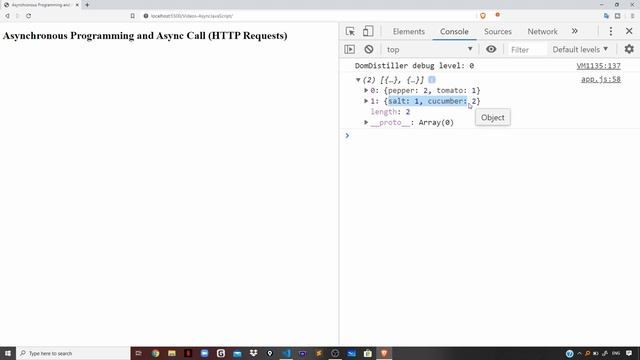The width and height of the screenshot is (640, 360).
Task: Reload the page
Action: [29, 16]
